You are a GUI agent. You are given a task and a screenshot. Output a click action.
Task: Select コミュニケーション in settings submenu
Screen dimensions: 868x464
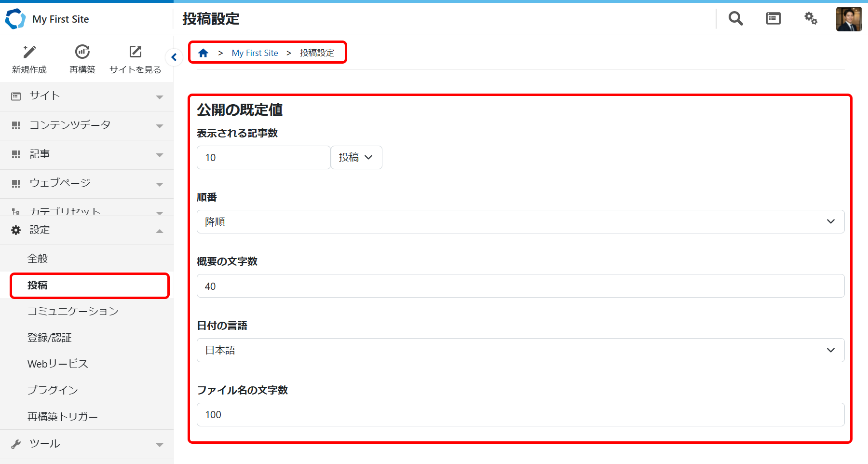[73, 311]
